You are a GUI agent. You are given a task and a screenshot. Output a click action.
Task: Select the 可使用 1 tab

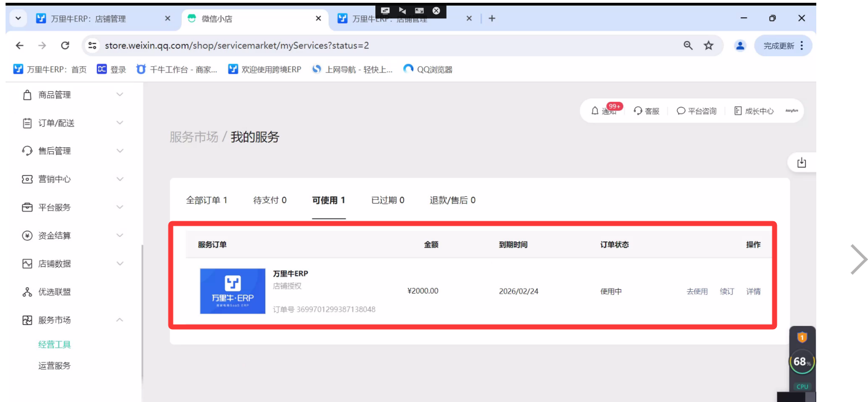pyautogui.click(x=329, y=200)
